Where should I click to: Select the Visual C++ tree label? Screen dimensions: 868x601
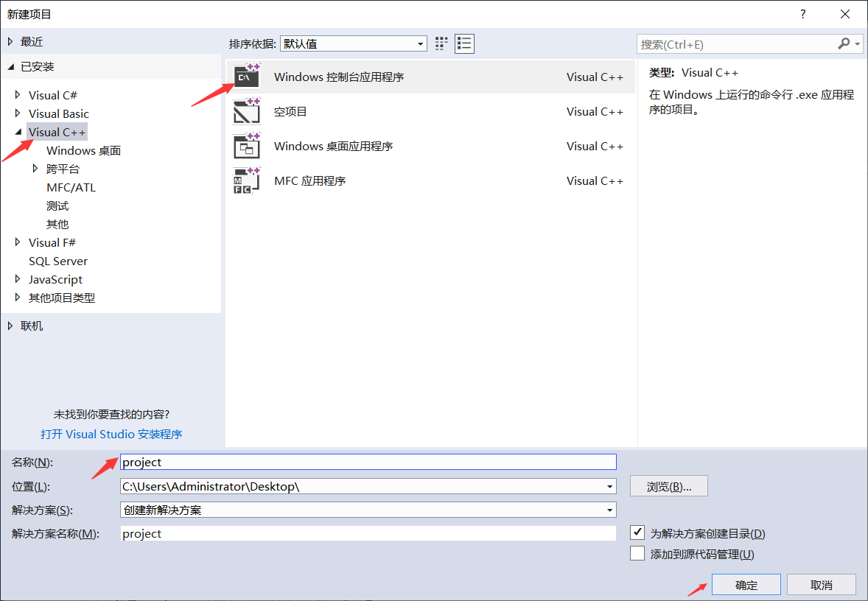tap(57, 132)
